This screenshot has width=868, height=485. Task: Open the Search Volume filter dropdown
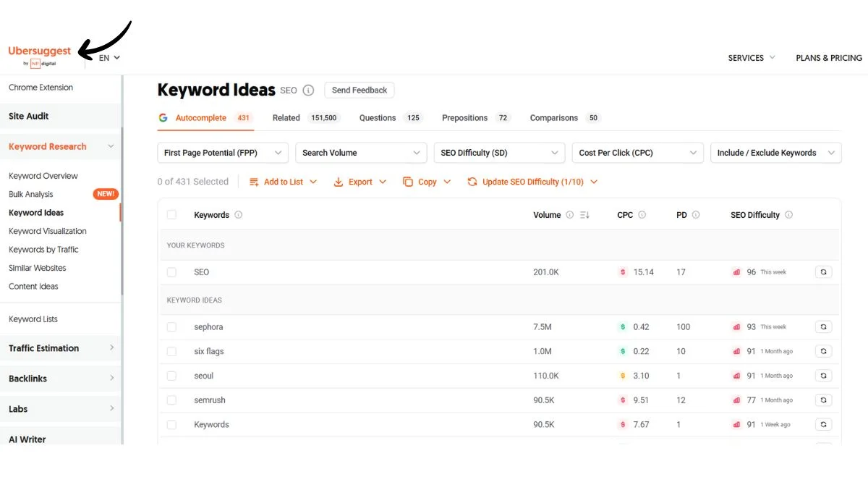(361, 153)
